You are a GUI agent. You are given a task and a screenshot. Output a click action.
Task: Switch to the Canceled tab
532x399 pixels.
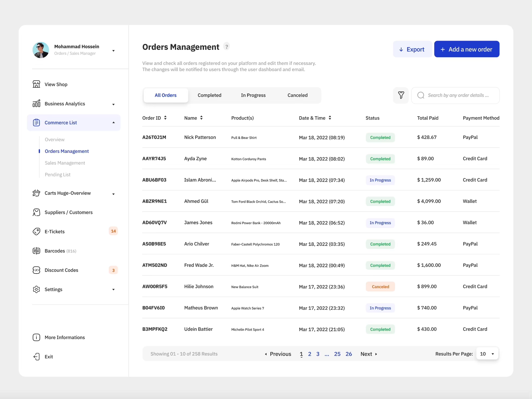[x=297, y=95]
